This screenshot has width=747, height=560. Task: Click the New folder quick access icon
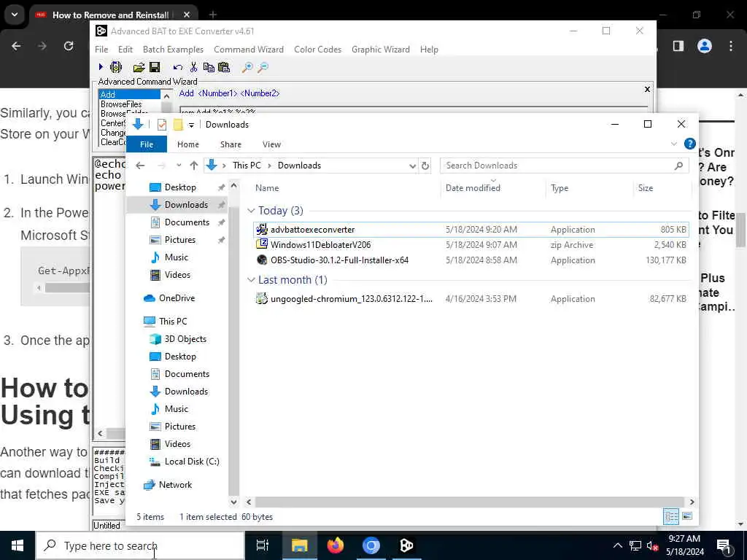pyautogui.click(x=178, y=125)
